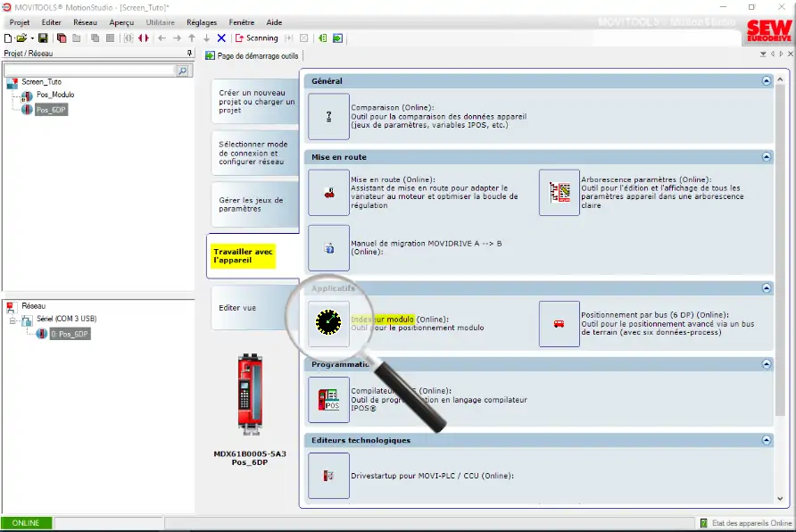Screen dimensions: 796x532
Task: Select Créer un nouveau projet ou charger
Action: click(256, 101)
